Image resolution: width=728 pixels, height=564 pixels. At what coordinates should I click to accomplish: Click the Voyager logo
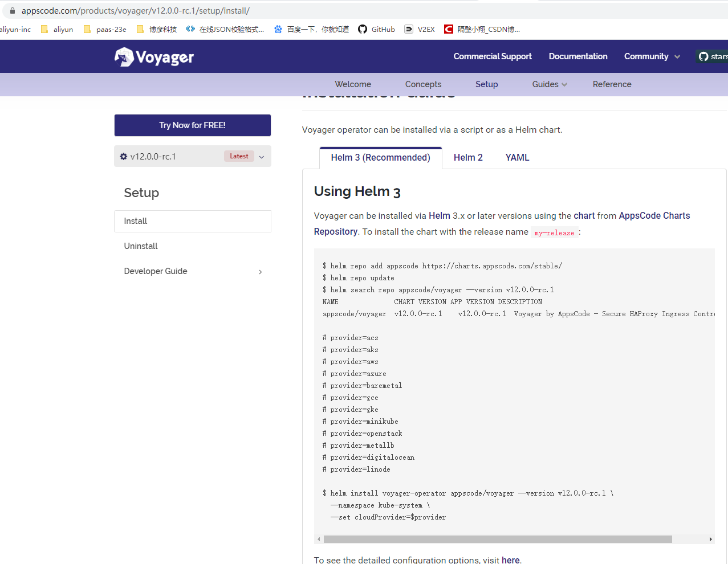tap(154, 57)
